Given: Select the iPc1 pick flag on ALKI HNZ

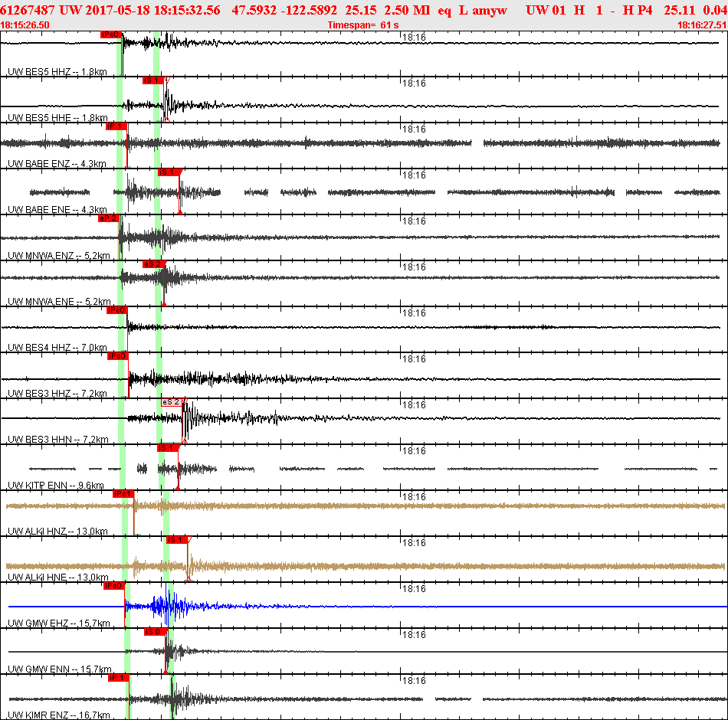Looking at the screenshot, I should click(123, 494).
